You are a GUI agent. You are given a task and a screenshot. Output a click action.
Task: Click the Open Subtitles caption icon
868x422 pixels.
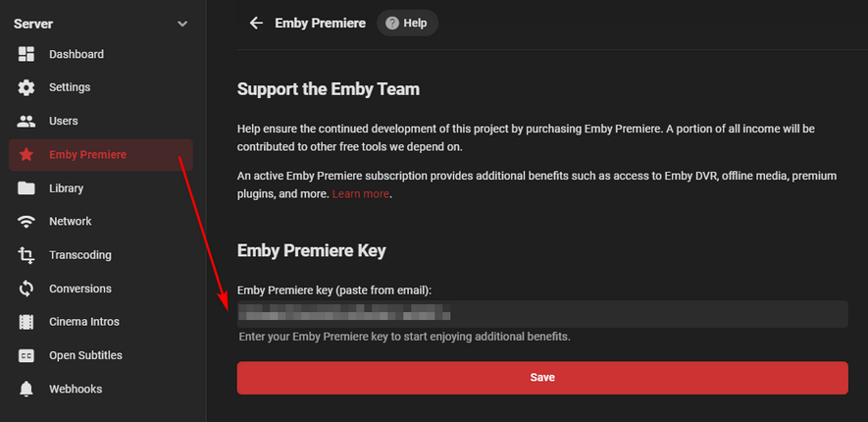(x=26, y=355)
